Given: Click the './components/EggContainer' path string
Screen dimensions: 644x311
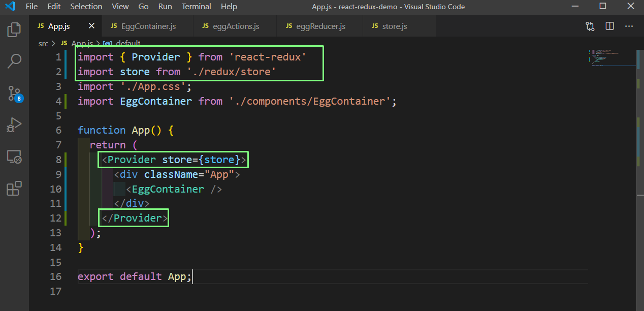Looking at the screenshot, I should 309,101.
